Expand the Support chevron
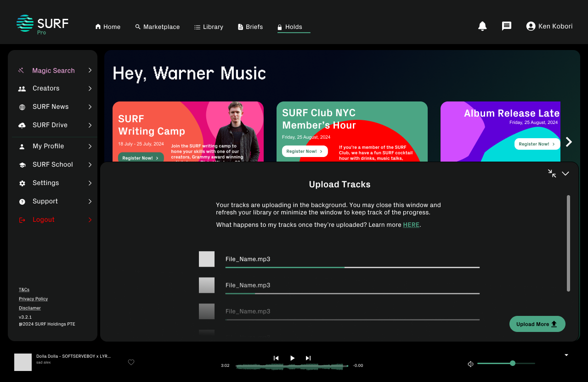 click(x=90, y=202)
